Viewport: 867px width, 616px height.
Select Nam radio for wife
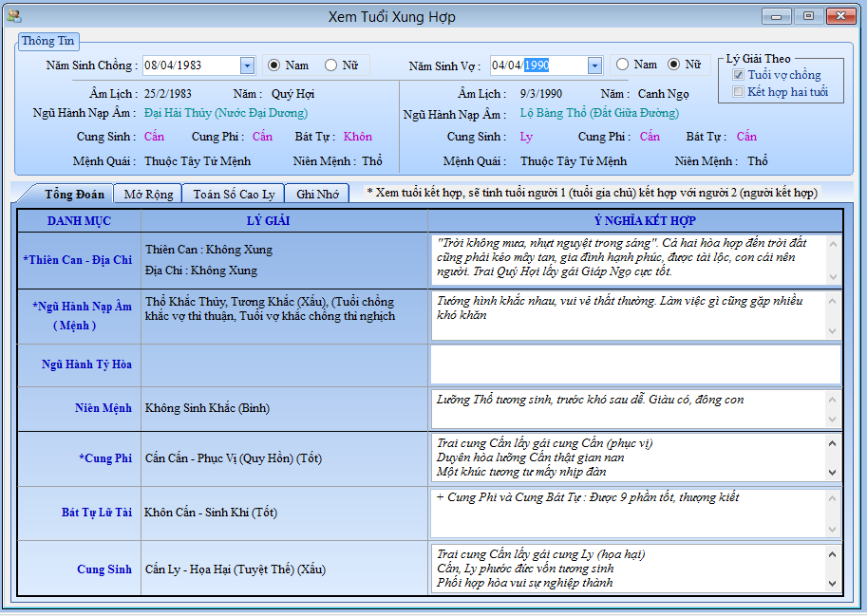tap(623, 65)
